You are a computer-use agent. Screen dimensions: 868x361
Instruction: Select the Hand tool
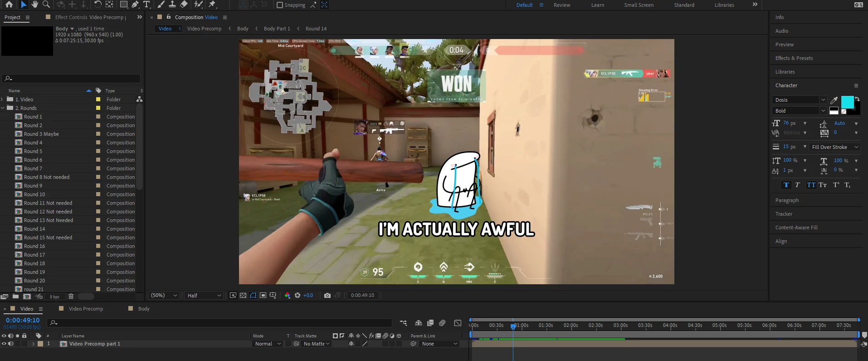coord(35,5)
